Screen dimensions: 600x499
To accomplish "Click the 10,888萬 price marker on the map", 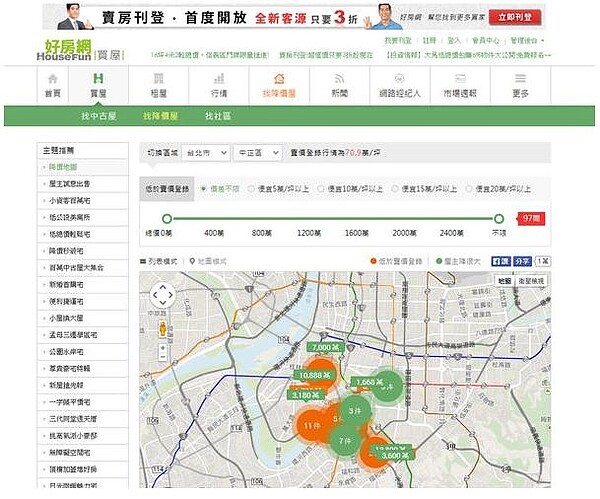I will click(x=315, y=375).
